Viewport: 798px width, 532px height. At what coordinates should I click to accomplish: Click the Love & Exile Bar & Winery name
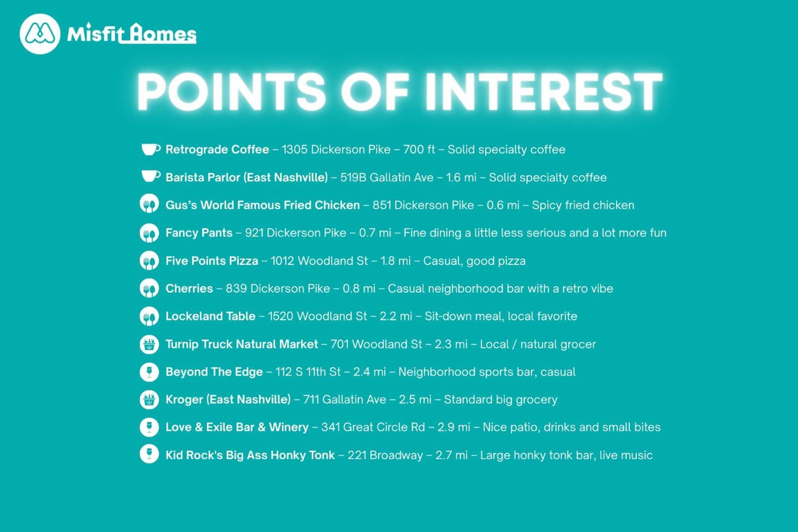(x=237, y=427)
